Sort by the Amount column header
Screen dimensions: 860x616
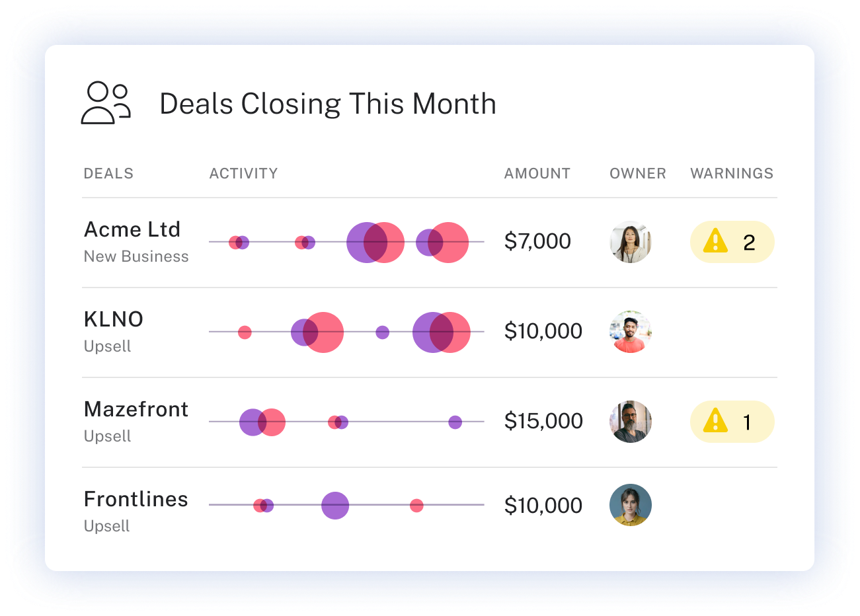(x=537, y=173)
